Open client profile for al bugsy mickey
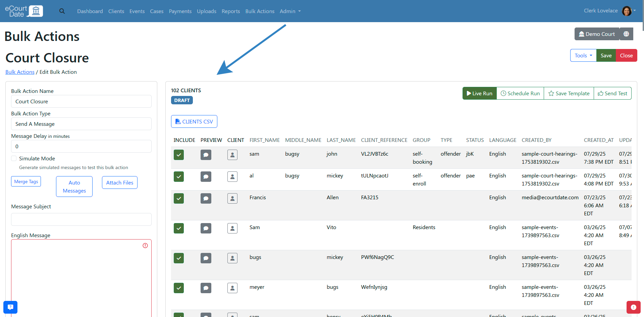 232,176
